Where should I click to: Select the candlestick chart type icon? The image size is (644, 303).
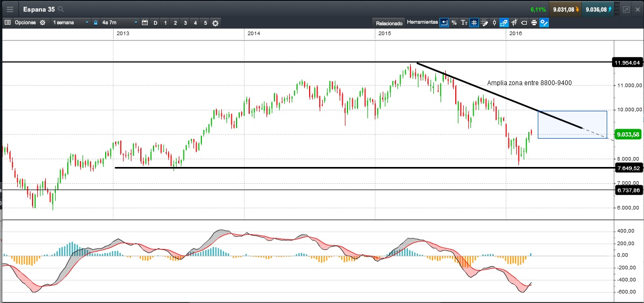[494, 23]
